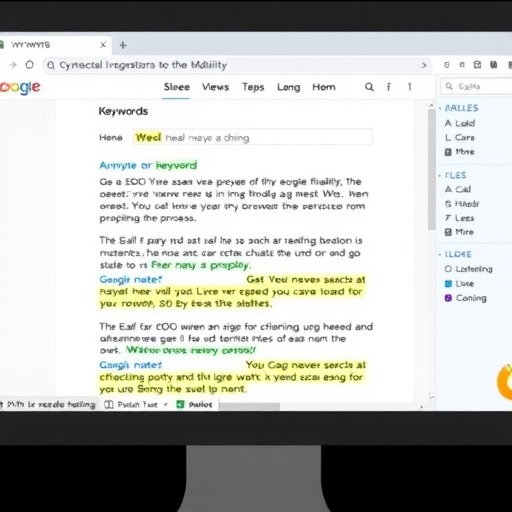This screenshot has width=512, height=512.
Task: Open the Annyte or keyverd link
Action: (148, 165)
